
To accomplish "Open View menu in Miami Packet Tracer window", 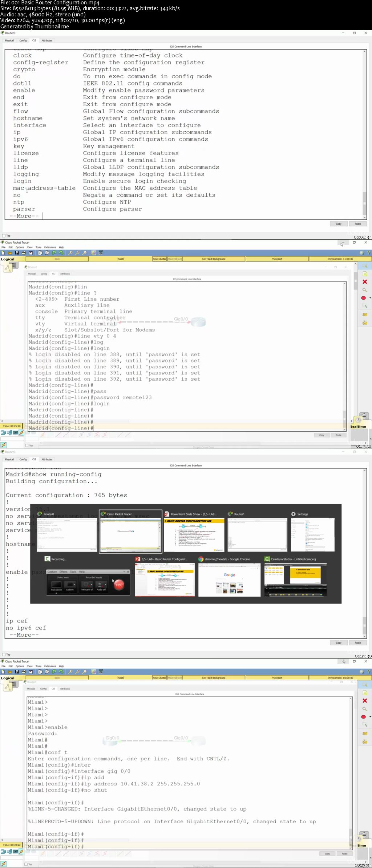I will coord(30,666).
